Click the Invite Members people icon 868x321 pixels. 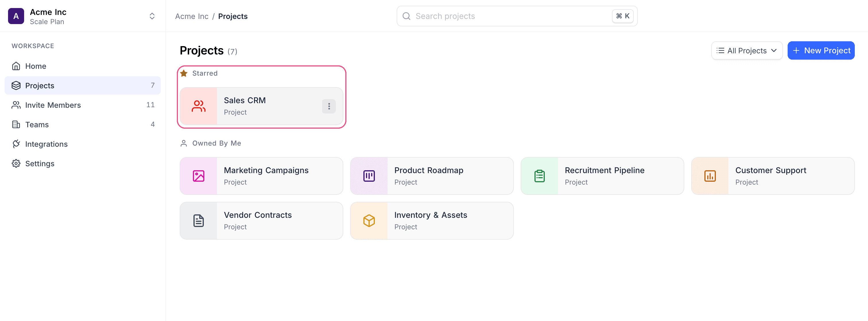click(x=16, y=105)
